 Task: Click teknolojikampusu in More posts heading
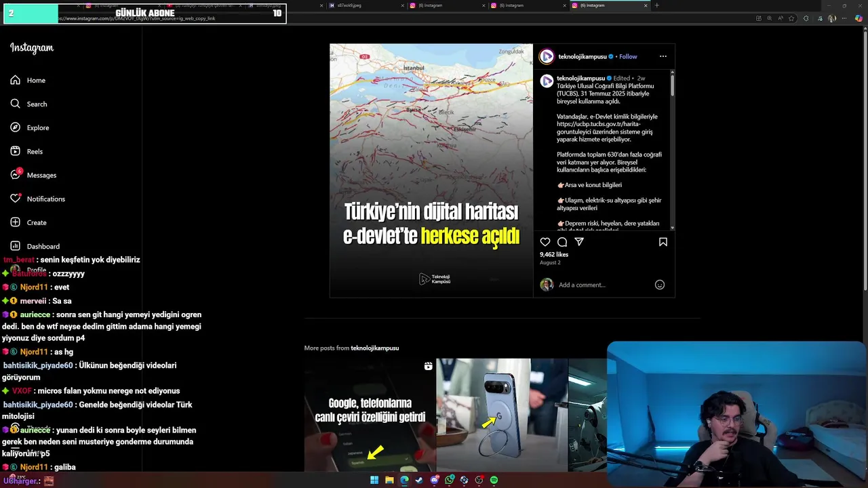pos(374,348)
